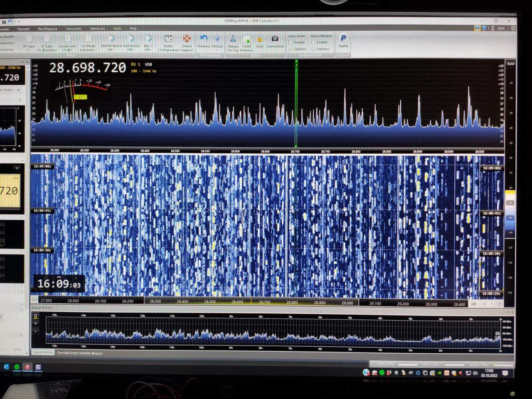Open the Tools ribbon tab
532x399 pixels.
pos(118,29)
